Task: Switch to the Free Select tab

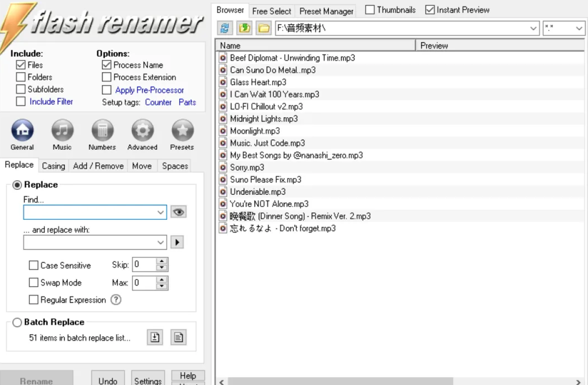Action: [x=272, y=11]
